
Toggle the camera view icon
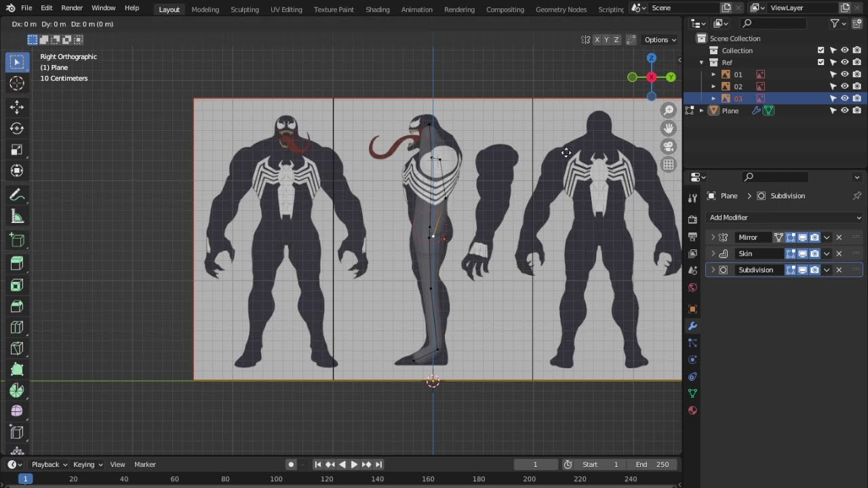point(669,146)
